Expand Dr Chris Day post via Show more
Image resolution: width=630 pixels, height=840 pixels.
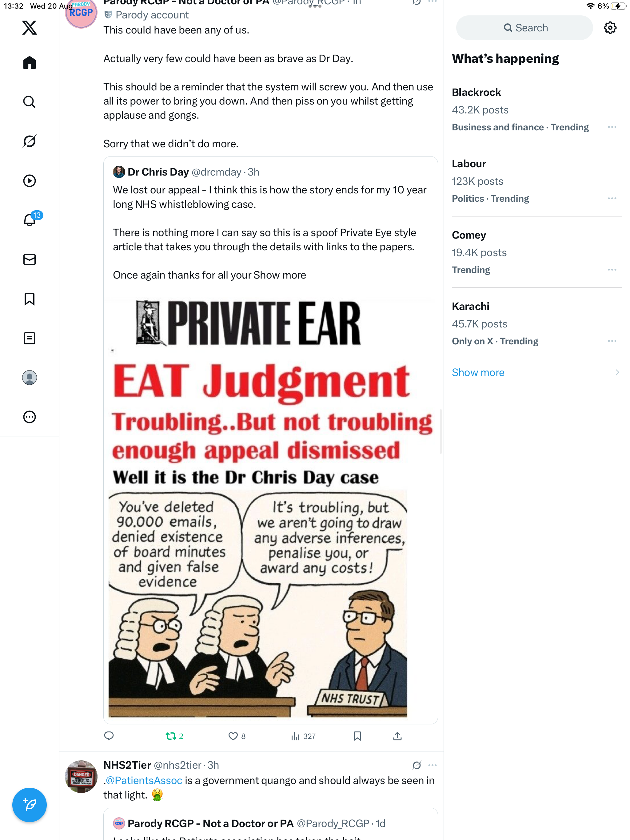click(x=280, y=275)
